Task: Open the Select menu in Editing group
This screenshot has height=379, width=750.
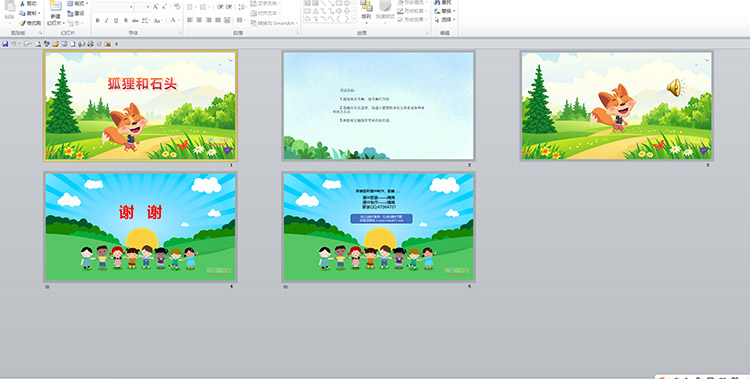Action: point(445,20)
